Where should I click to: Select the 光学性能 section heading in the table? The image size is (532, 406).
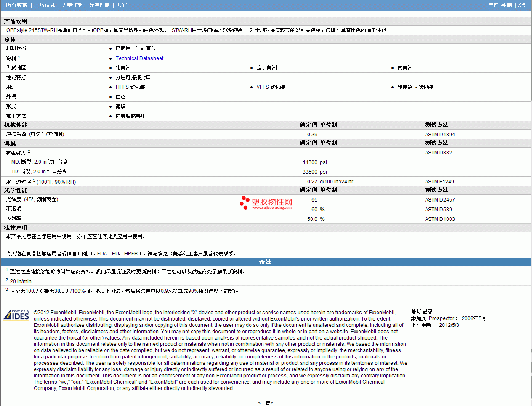(x=16, y=190)
